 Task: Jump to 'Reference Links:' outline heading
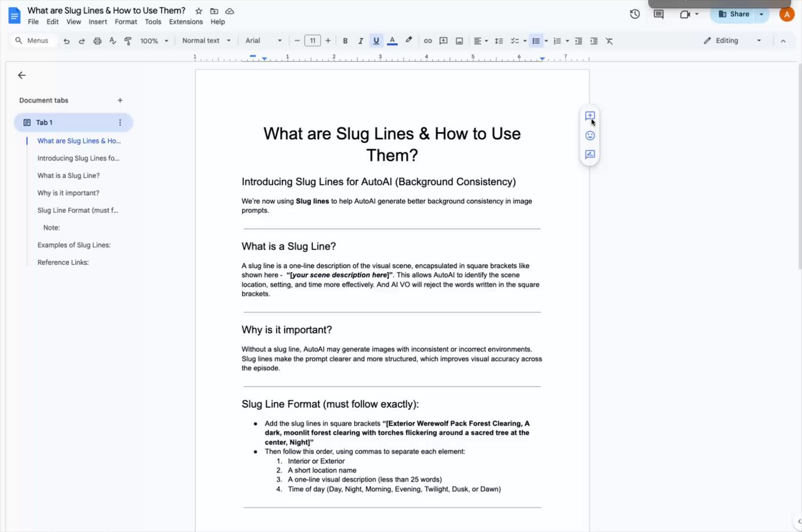point(63,263)
